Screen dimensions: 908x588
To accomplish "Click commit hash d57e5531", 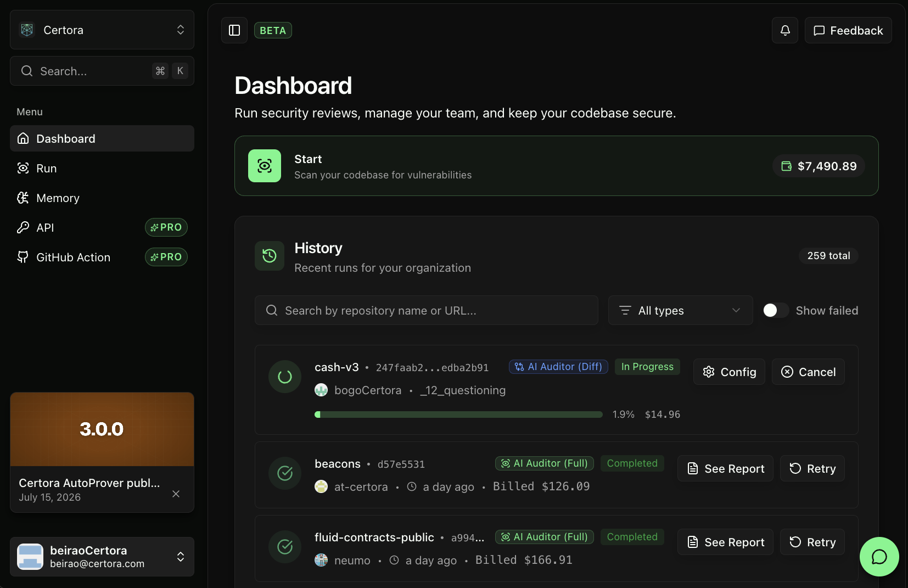I will [401, 464].
